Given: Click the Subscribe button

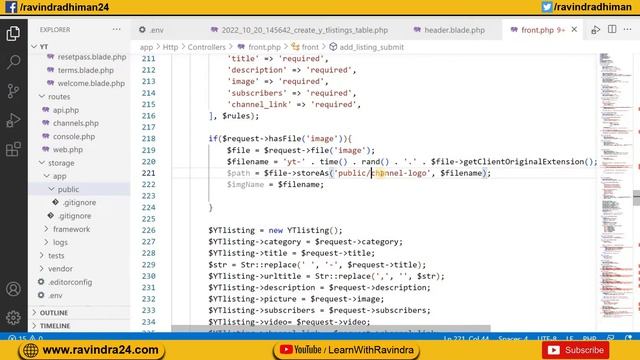Looking at the screenshot, I should 576,350.
